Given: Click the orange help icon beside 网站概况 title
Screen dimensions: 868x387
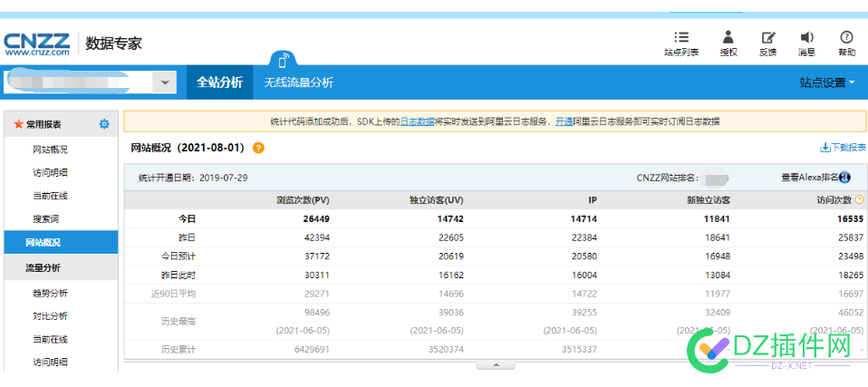Looking at the screenshot, I should coord(258,148).
